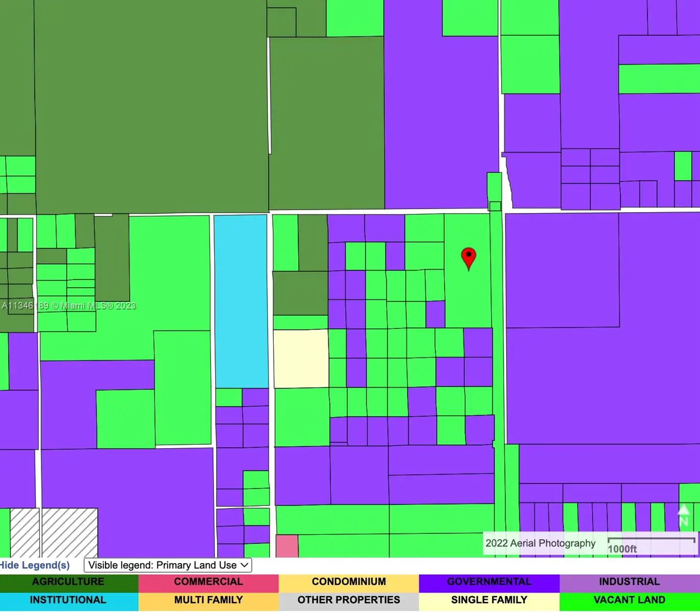This screenshot has width=700, height=612.
Task: Select the COMMERCIAL legend swatch
Action: coord(209,582)
